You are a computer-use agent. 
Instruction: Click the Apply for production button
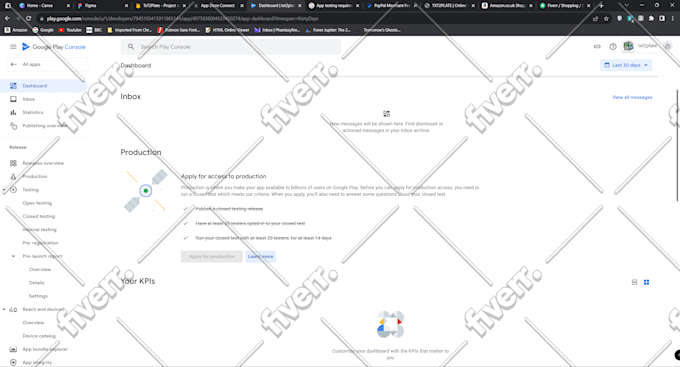(x=212, y=256)
